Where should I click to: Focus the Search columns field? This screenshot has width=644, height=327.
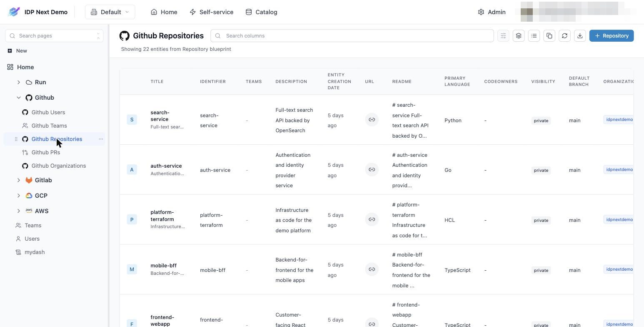click(x=352, y=36)
